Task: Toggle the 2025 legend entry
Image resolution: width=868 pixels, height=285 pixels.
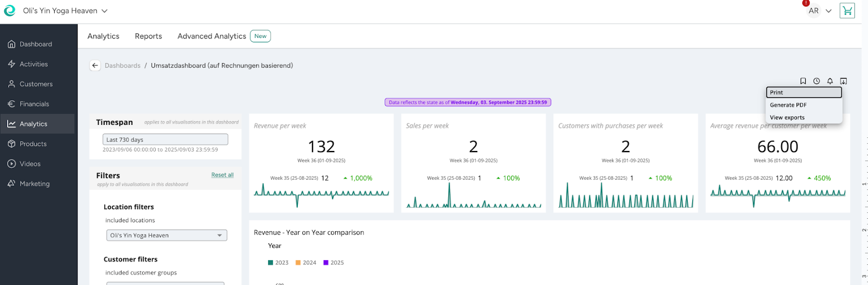Action: coord(334,263)
